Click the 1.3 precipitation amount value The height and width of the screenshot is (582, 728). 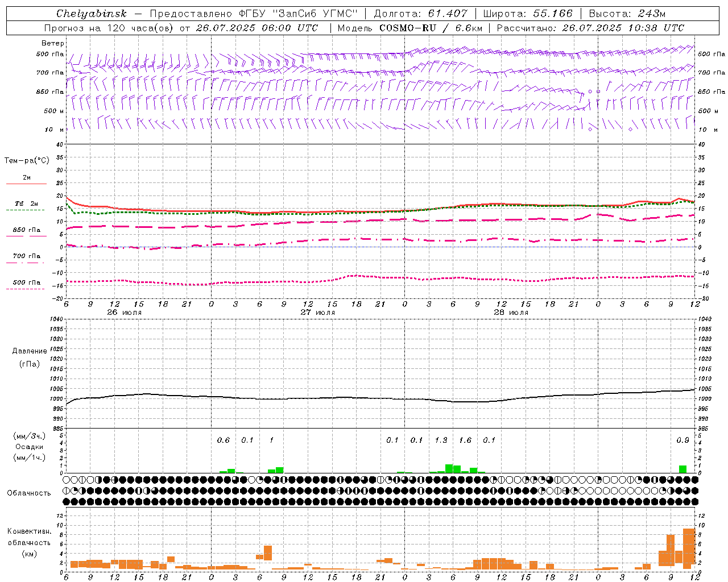pos(441,440)
